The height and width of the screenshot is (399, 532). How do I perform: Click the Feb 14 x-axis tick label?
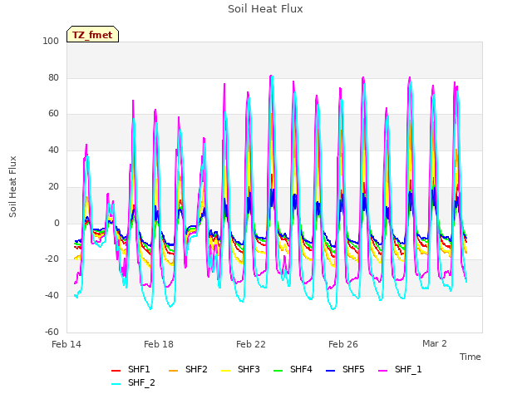click(x=66, y=344)
